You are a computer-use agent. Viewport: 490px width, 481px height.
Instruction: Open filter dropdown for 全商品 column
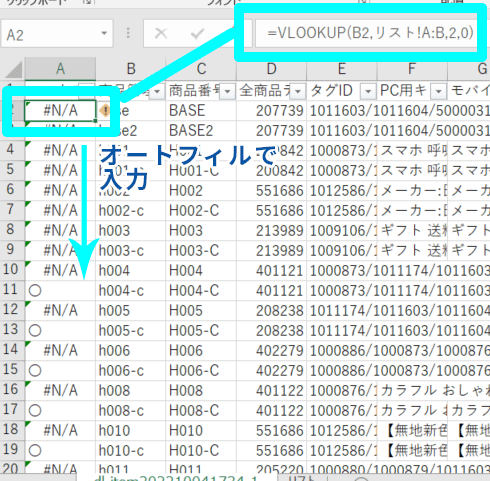click(298, 91)
